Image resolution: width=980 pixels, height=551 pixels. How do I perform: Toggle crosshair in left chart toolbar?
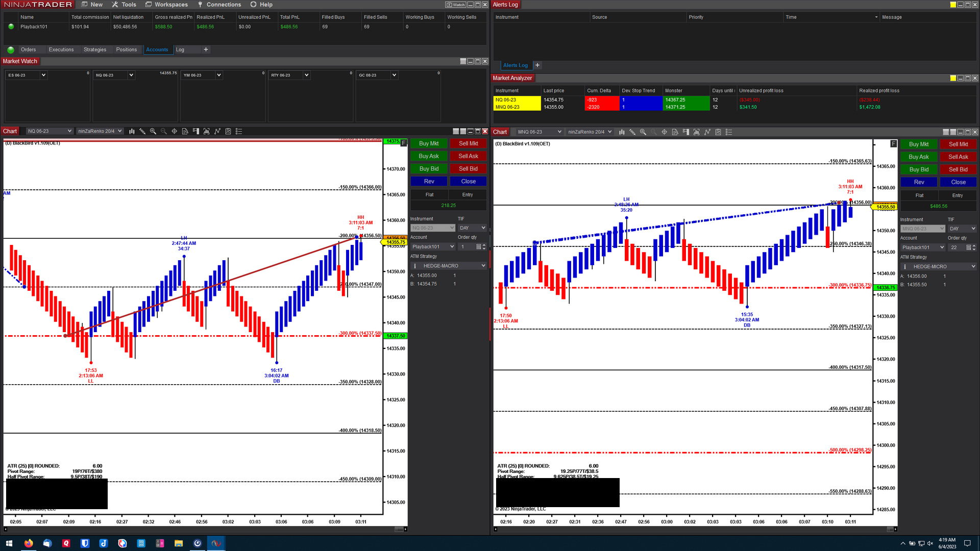point(175,131)
